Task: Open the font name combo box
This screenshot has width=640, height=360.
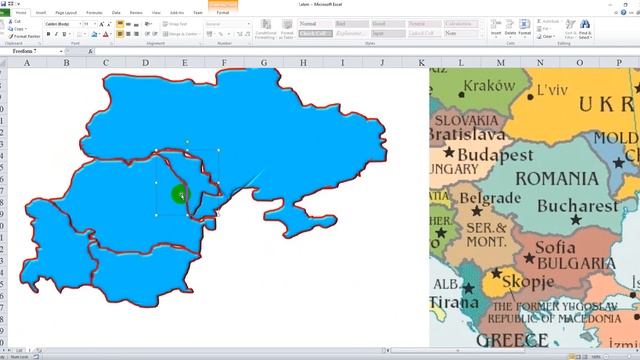Action: 63,24
